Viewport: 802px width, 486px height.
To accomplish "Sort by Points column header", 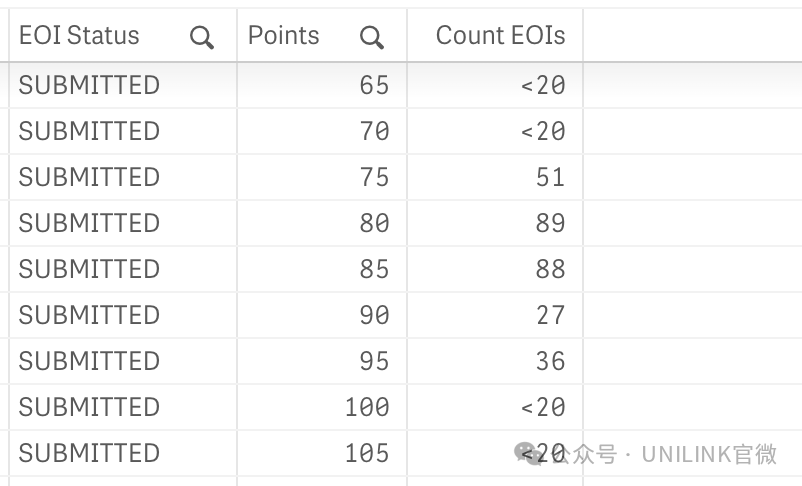I will coord(283,36).
